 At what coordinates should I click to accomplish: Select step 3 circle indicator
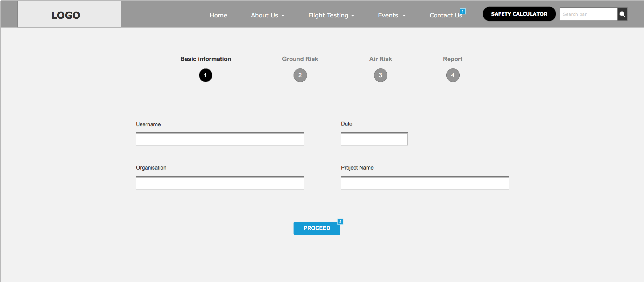380,75
